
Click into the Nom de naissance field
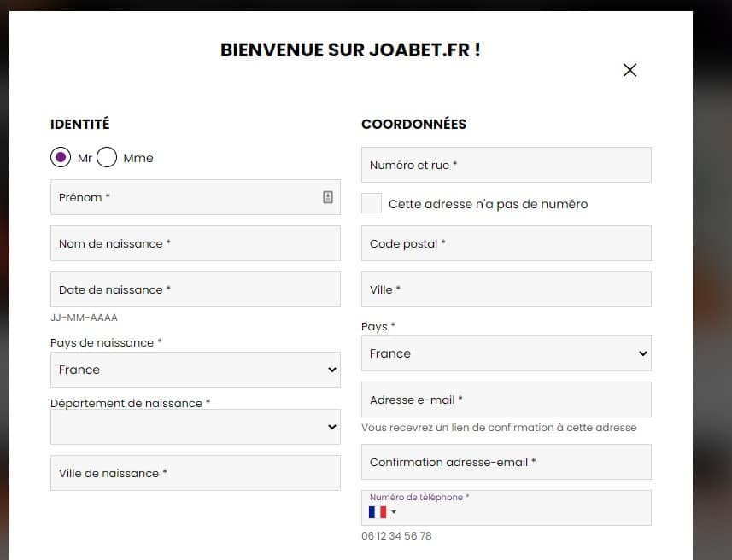196,243
